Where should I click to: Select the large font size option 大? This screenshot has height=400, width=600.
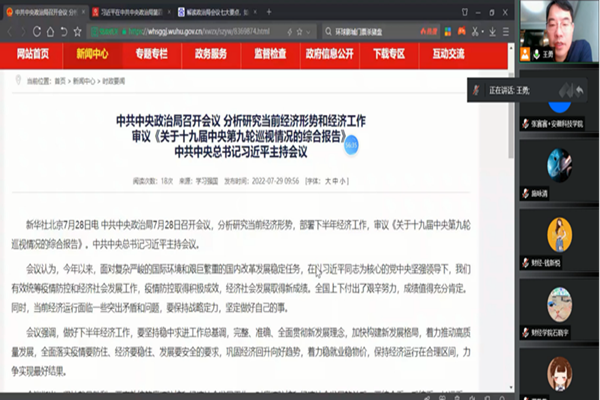point(328,179)
